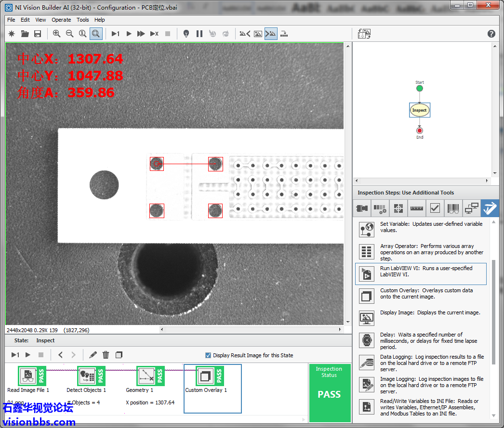Toggle the Zoom to Fit toolbar button
504x428 pixels.
tap(96, 34)
